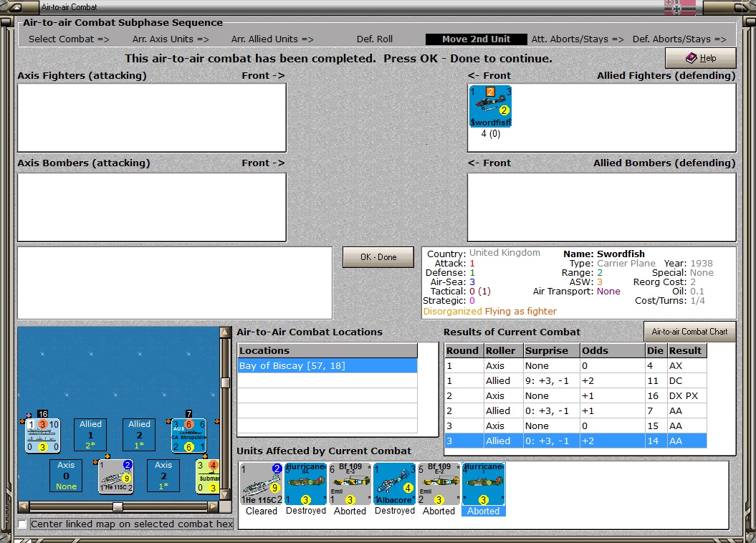The width and height of the screenshot is (756, 543).
Task: Click OK - Done button
Action: 378,256
